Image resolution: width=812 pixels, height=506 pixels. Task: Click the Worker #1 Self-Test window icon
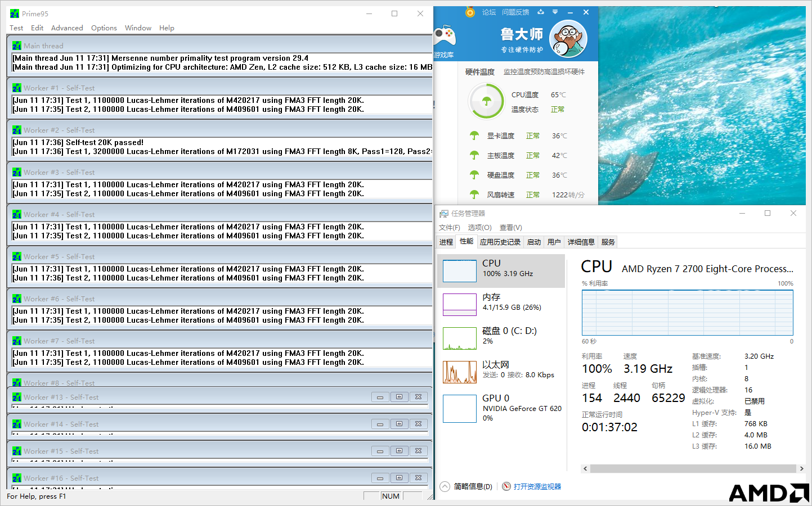click(x=17, y=88)
